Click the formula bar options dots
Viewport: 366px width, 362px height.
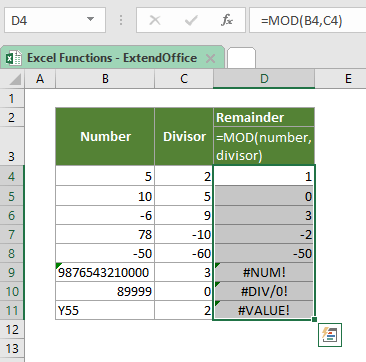[x=121, y=21]
